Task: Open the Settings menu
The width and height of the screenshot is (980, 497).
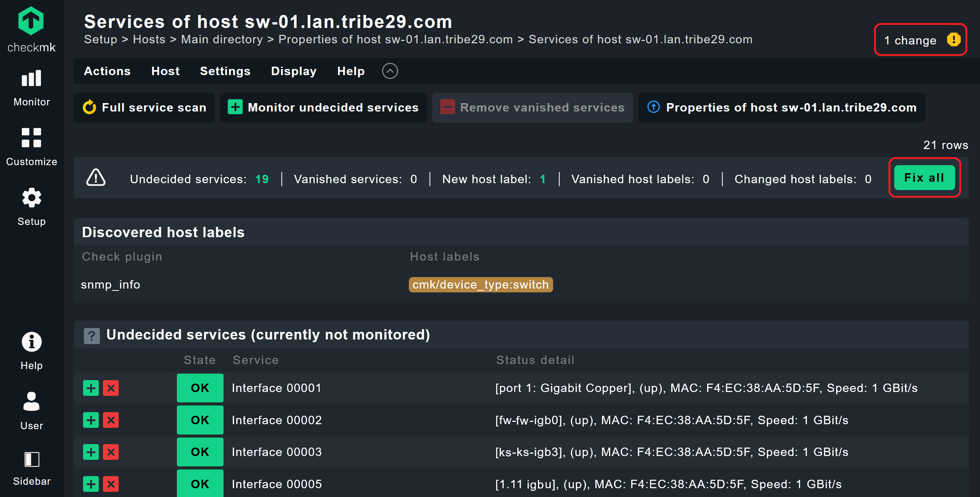Action: 225,71
